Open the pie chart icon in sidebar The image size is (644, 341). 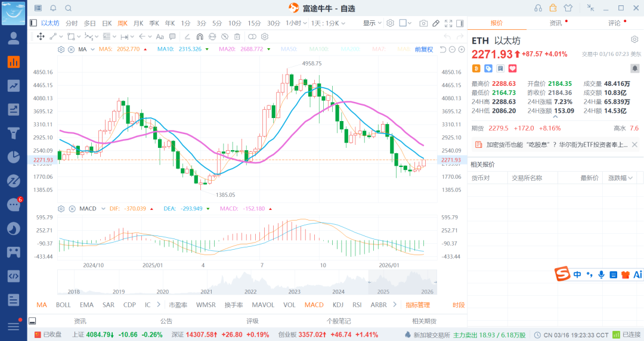14,157
